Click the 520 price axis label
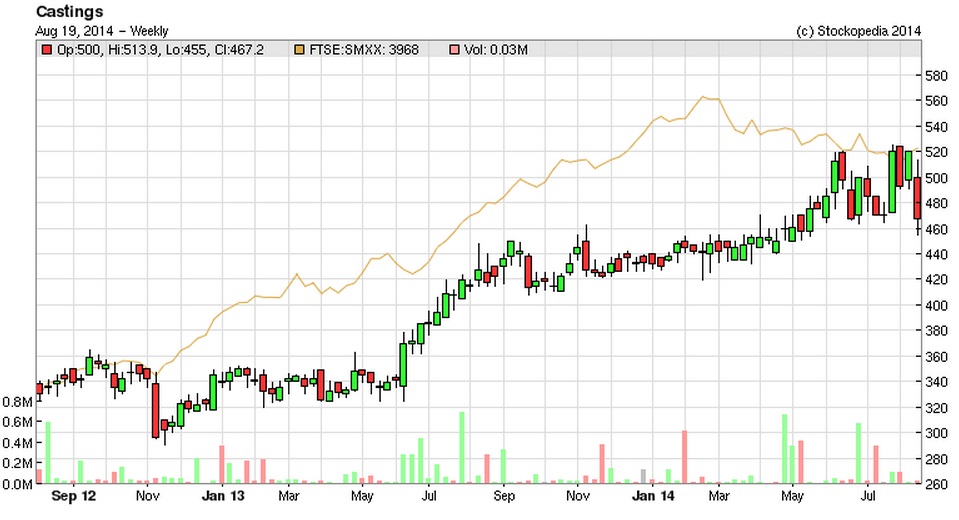Viewport: 959px width, 520px height. [x=936, y=152]
